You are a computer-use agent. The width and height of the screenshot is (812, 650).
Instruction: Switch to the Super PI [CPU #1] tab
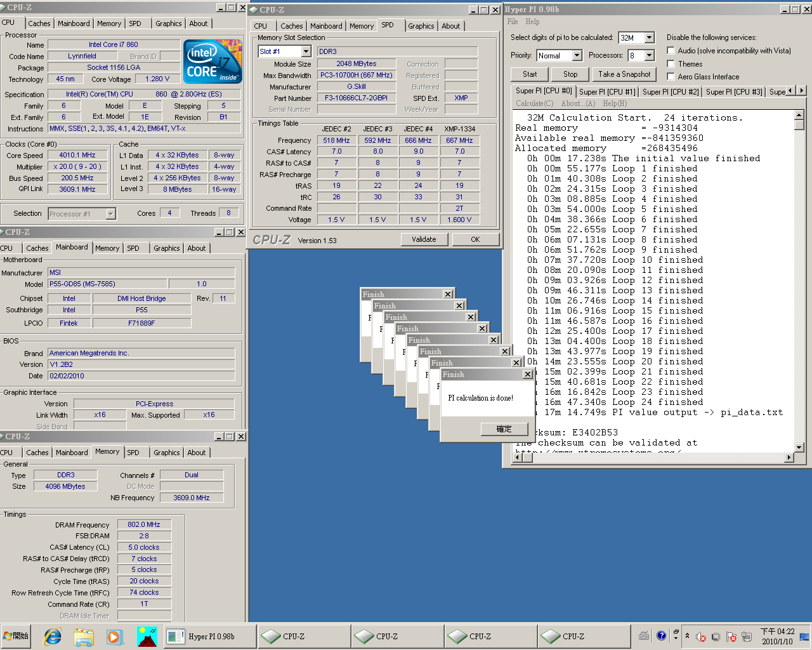coord(607,92)
